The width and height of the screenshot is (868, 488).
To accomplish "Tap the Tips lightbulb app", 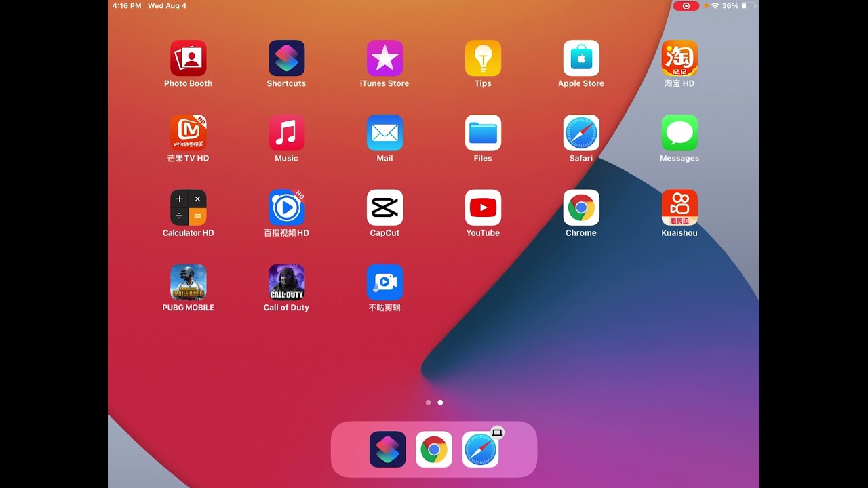I will [483, 58].
